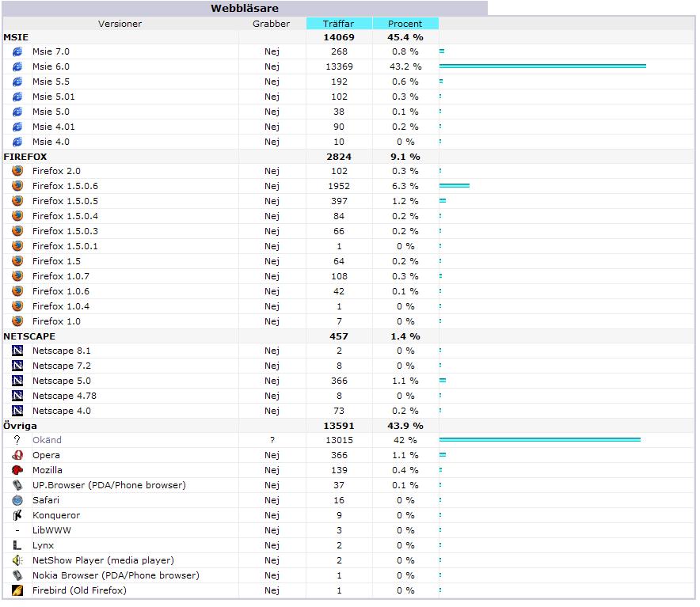Click the question mark in Okänd's Grabber column
The image size is (700, 607).
click(272, 440)
